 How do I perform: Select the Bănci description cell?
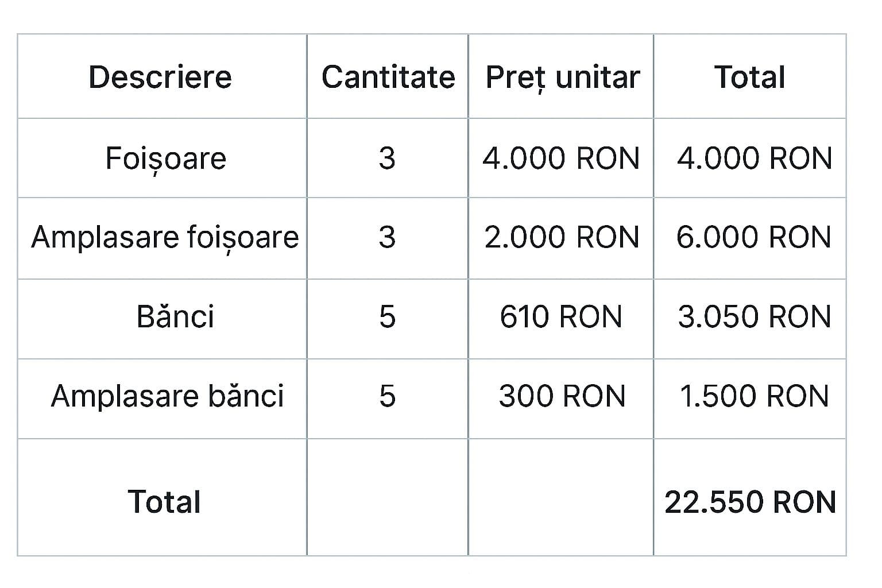pos(175,317)
